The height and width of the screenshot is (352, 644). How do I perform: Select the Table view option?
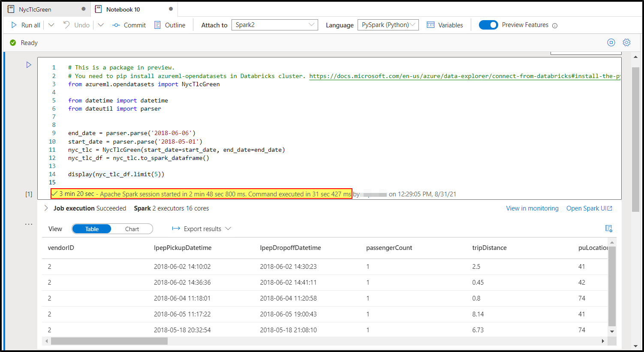[92, 229]
